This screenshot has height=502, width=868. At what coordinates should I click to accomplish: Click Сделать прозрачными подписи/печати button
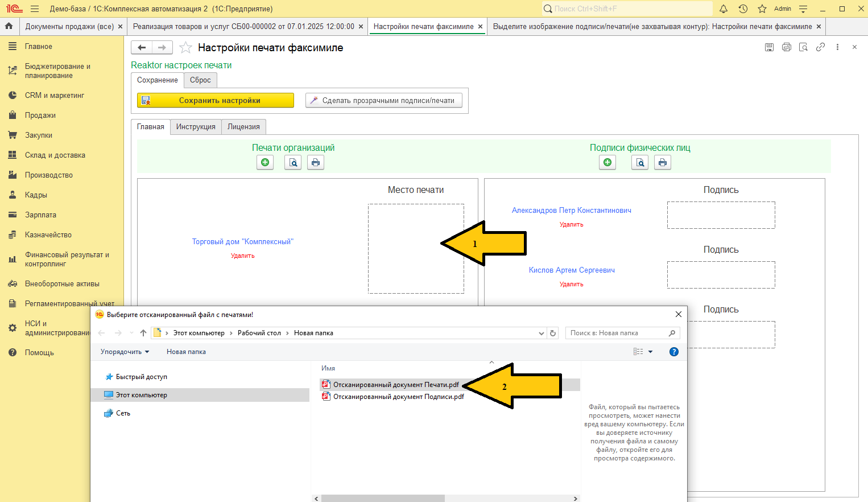point(384,100)
